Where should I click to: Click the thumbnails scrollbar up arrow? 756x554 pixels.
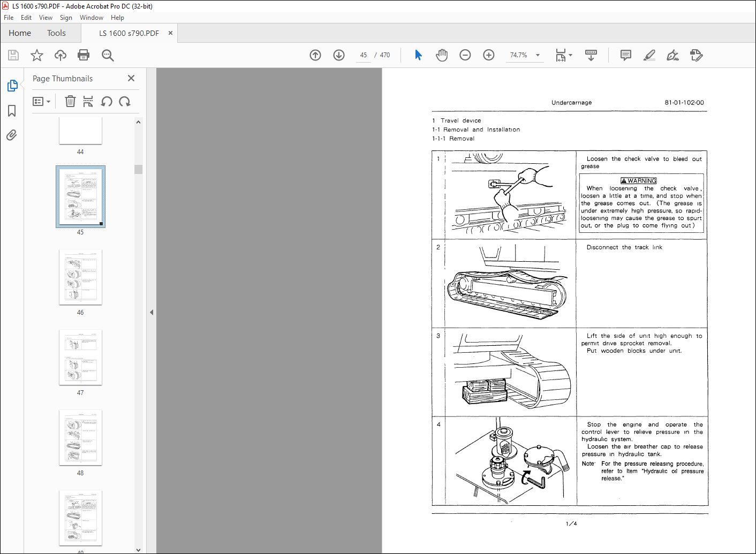(138, 122)
